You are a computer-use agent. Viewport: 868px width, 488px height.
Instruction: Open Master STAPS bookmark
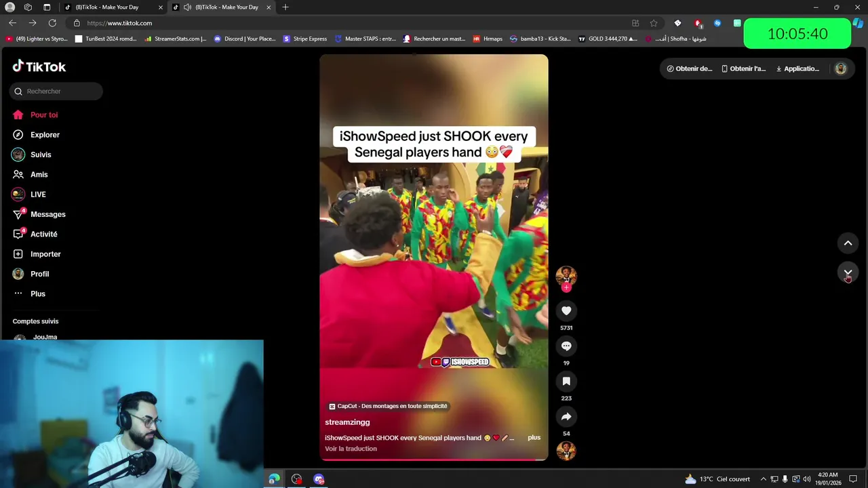pos(366,39)
